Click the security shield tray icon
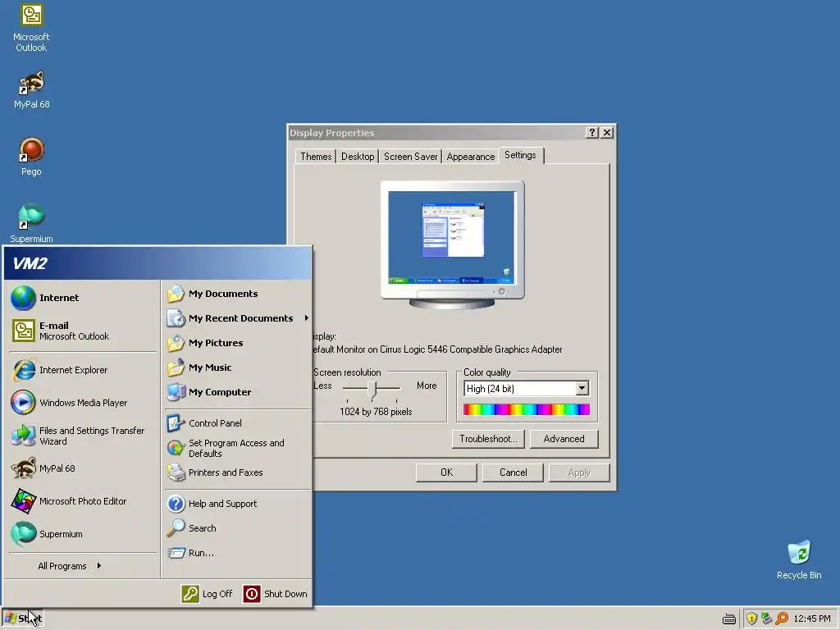 (x=751, y=619)
